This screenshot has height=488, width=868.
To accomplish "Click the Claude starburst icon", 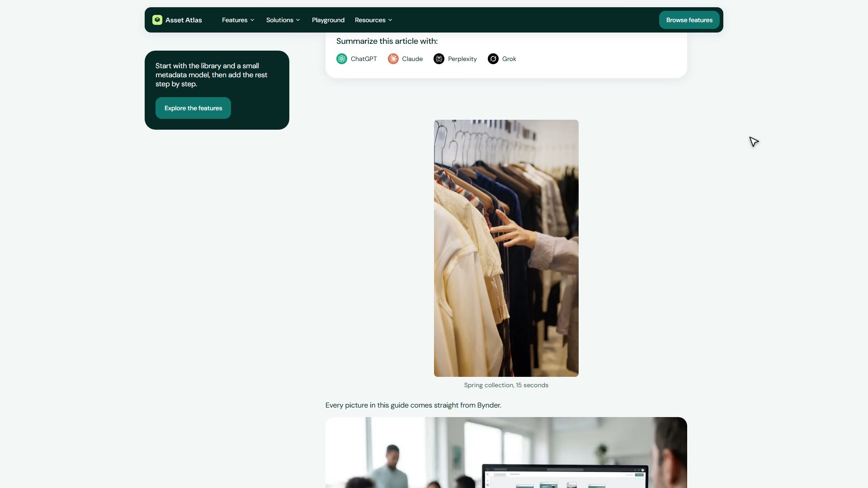I will click(x=393, y=59).
